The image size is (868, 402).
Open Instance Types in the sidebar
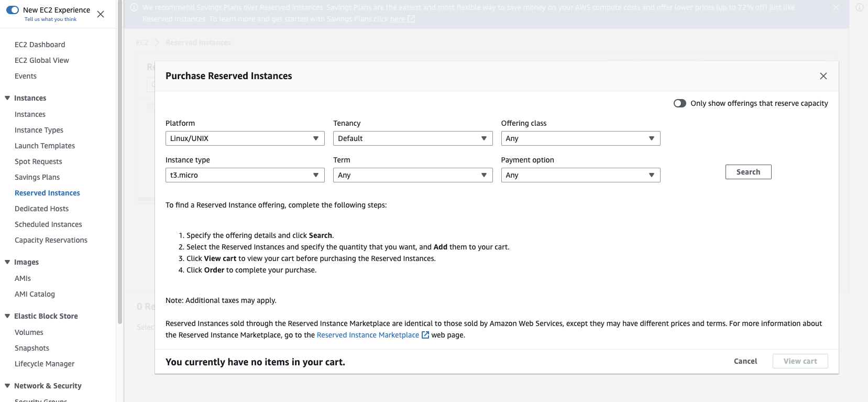[x=39, y=130]
